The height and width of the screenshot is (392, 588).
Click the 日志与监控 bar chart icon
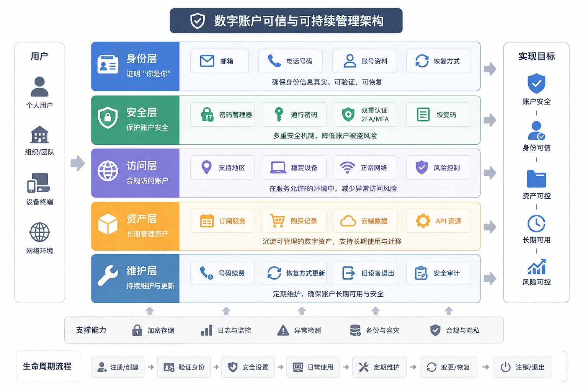pos(207,330)
